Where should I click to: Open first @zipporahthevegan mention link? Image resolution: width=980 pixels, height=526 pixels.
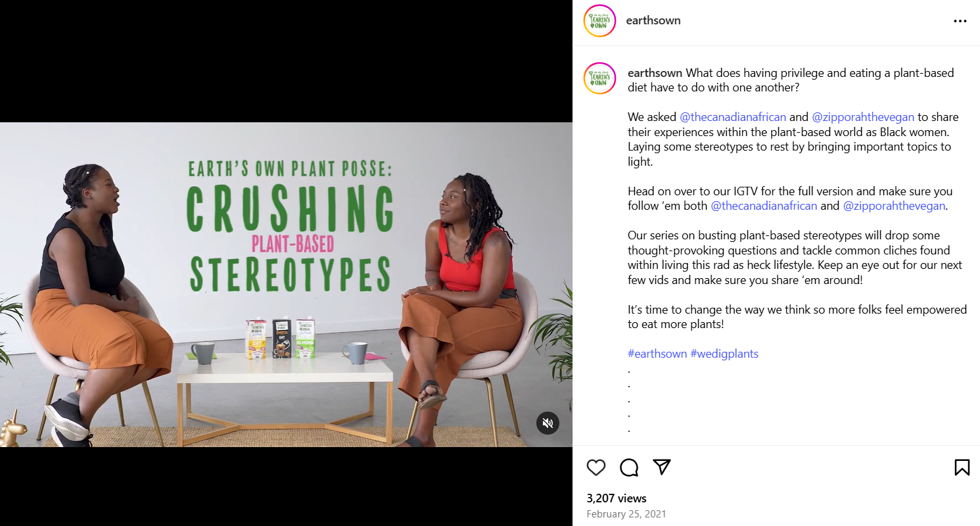[x=863, y=117]
